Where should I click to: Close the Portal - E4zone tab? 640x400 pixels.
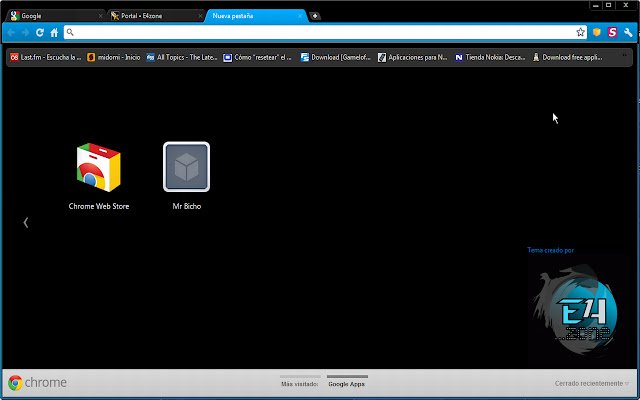point(200,16)
